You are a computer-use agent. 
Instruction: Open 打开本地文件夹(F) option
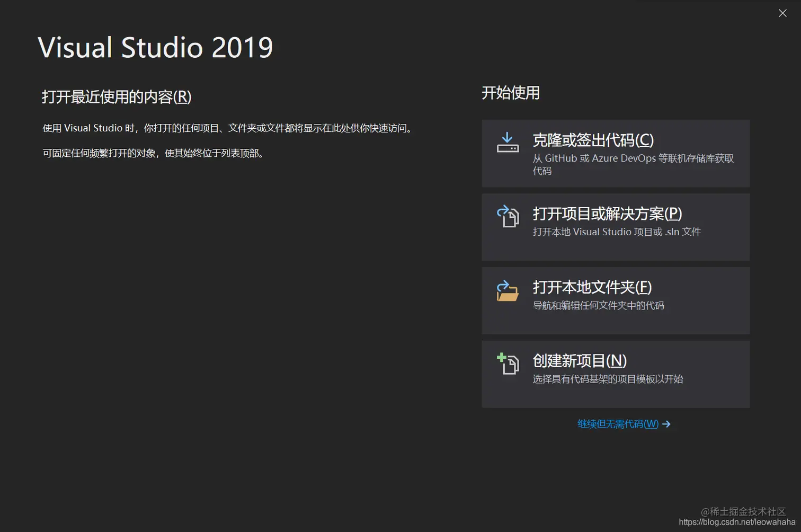[x=590, y=287]
